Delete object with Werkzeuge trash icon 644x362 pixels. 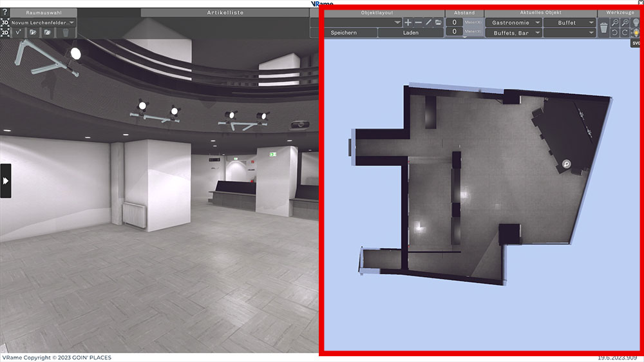click(x=603, y=28)
